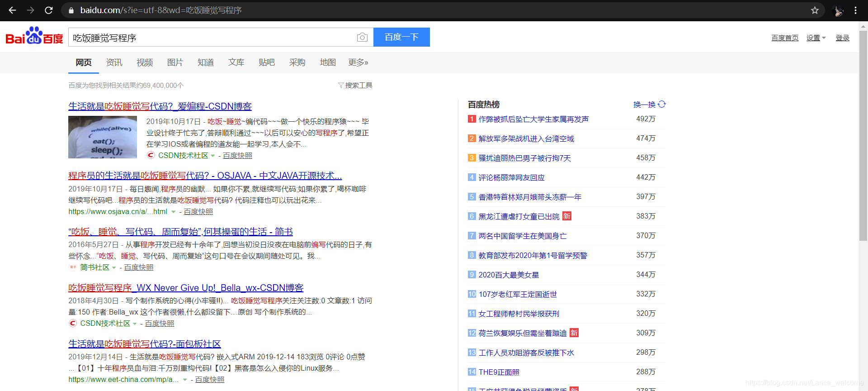The width and height of the screenshot is (868, 391).
Task: Open the WX Never Give Up! Bella_wx result
Action: pyautogui.click(x=186, y=288)
